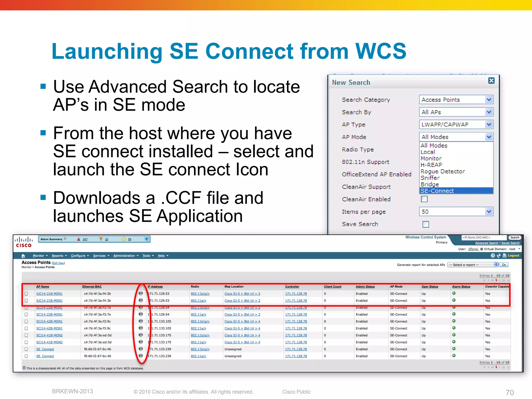Sort by Client Count column header
The image size is (532, 399).
click(332, 287)
